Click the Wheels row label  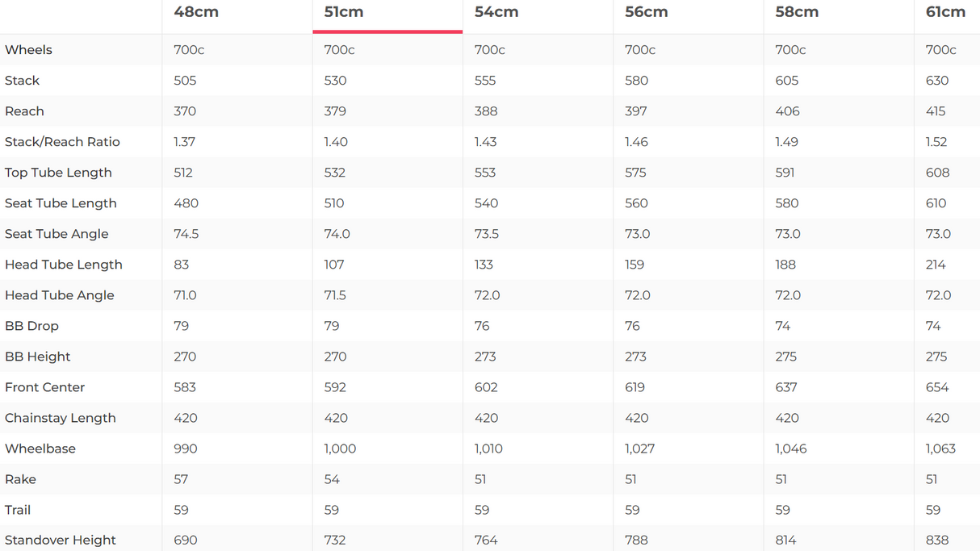[x=28, y=50]
